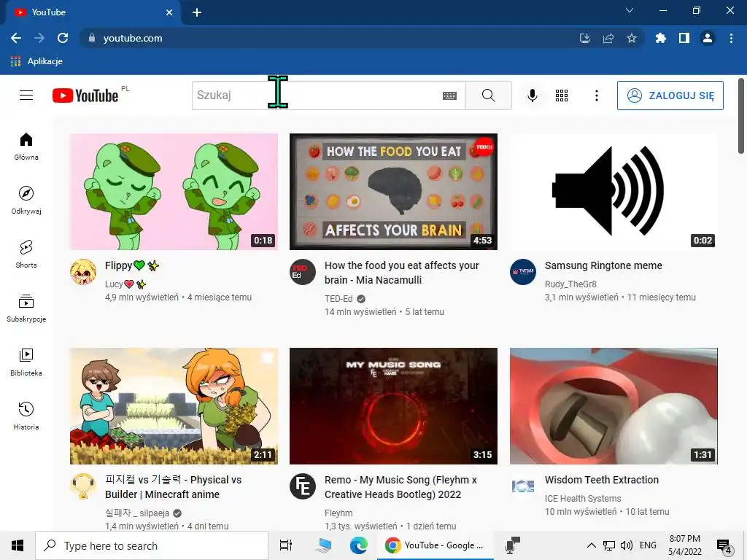Reload the YouTube page
This screenshot has width=747, height=560.
click(63, 38)
